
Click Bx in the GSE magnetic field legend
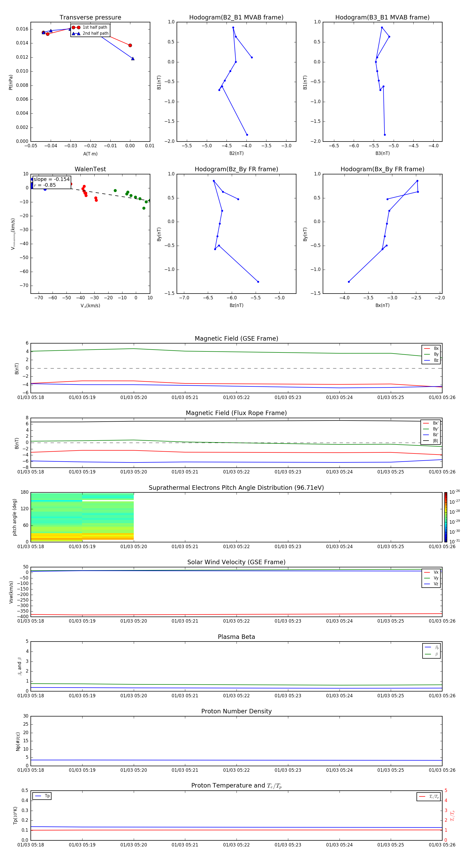pos(431,349)
